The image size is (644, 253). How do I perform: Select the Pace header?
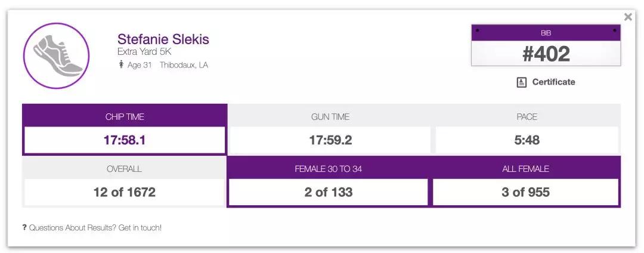point(527,117)
